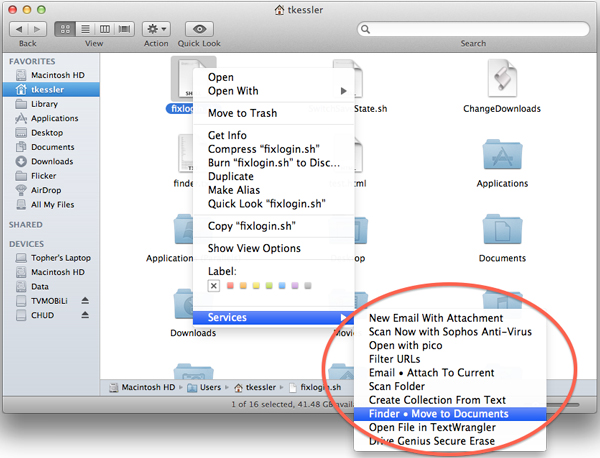Screen dimensions: 600x458
Task: Apply the gray label color
Action: click(x=308, y=285)
